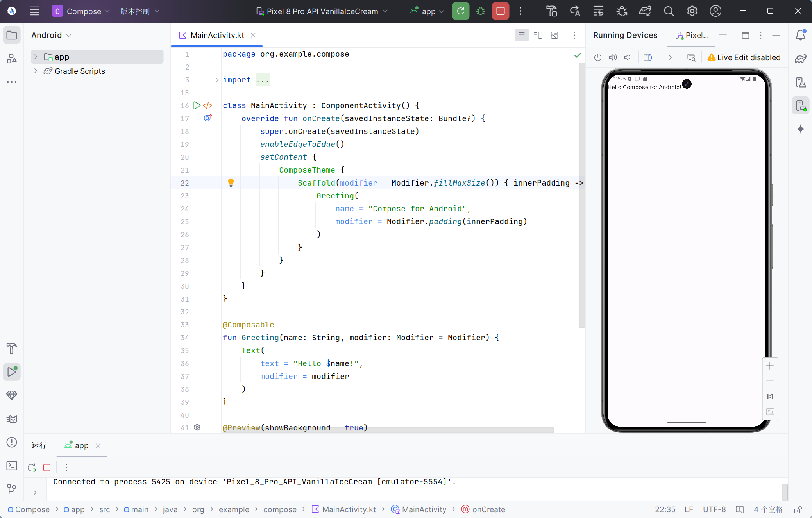Open more run actions in top toolbar
Image resolution: width=812 pixels, height=518 pixels.
(520, 11)
